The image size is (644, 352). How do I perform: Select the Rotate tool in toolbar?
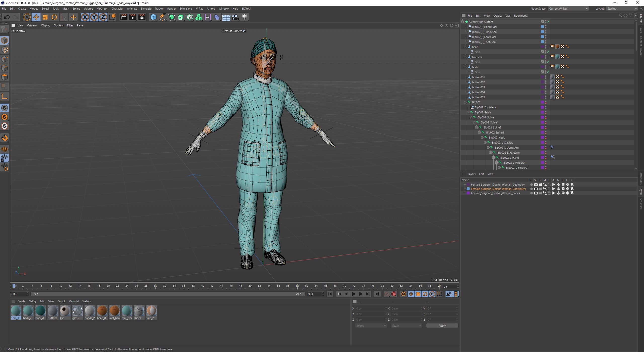pyautogui.click(x=54, y=17)
